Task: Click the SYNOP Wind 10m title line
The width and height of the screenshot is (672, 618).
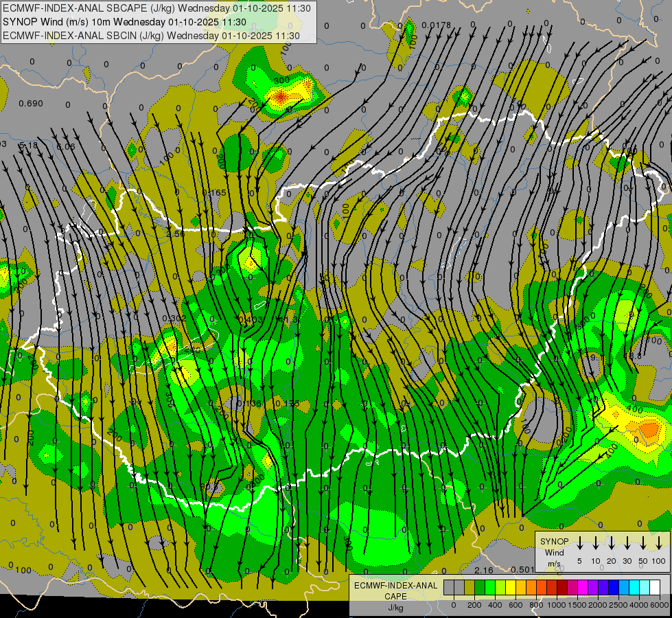Action: pos(124,22)
